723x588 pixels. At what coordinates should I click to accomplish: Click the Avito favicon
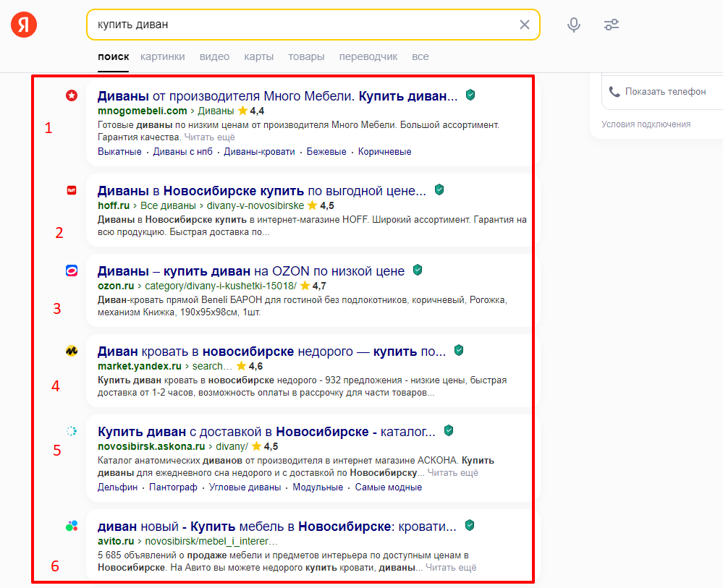(x=72, y=527)
